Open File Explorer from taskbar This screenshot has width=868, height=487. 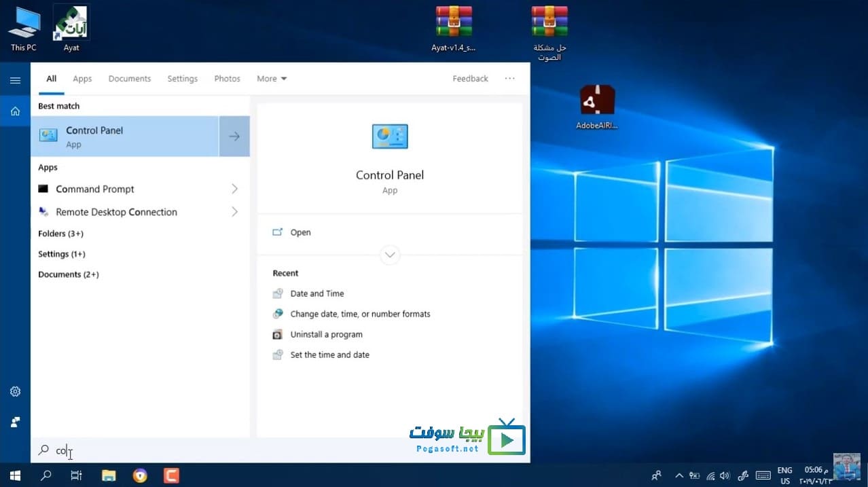[109, 475]
